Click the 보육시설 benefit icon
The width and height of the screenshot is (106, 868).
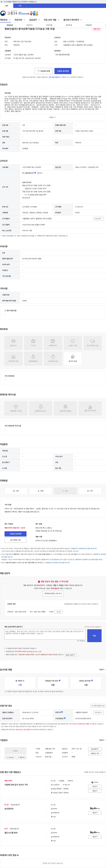pos(53,359)
